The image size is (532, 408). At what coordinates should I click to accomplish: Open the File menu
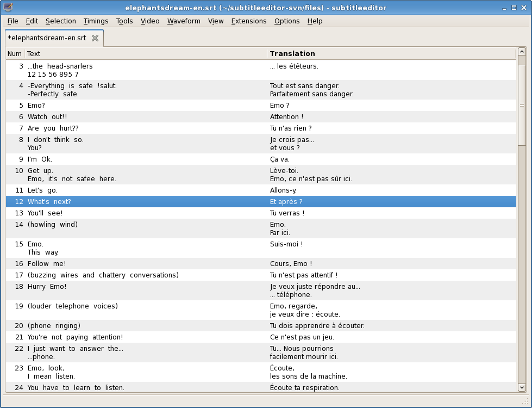pyautogui.click(x=12, y=21)
